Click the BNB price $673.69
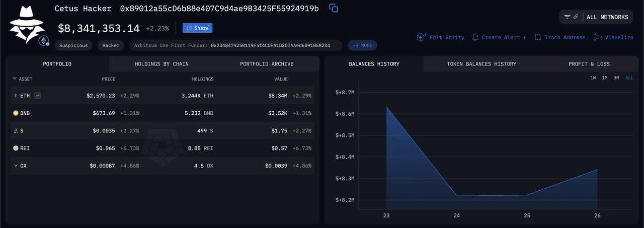Screen dimensions: 644x228 (104, 113)
